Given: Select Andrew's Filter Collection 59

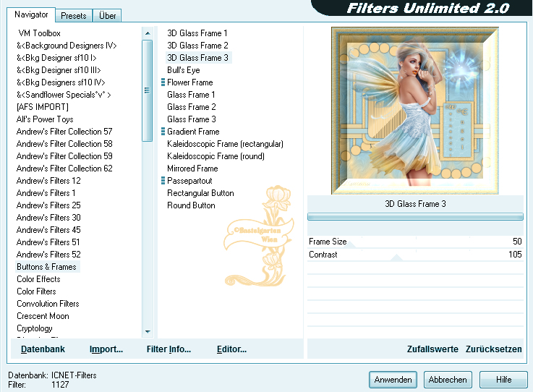Looking at the screenshot, I should (64, 156).
